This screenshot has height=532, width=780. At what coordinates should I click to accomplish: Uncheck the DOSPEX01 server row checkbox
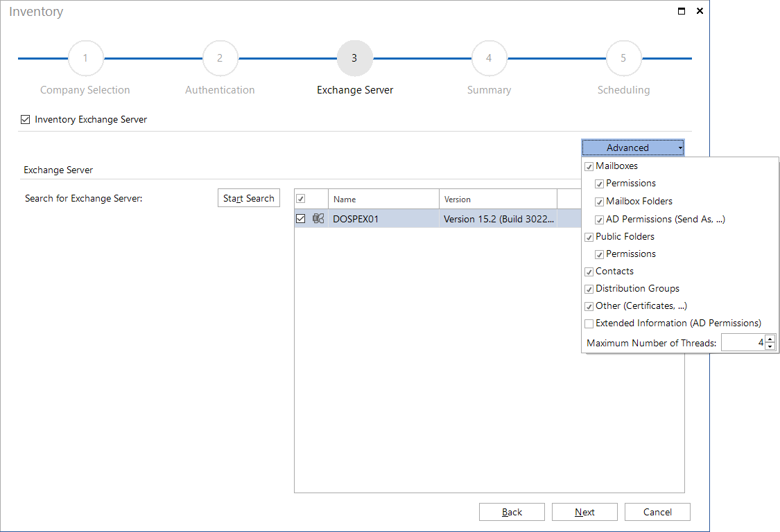point(300,219)
